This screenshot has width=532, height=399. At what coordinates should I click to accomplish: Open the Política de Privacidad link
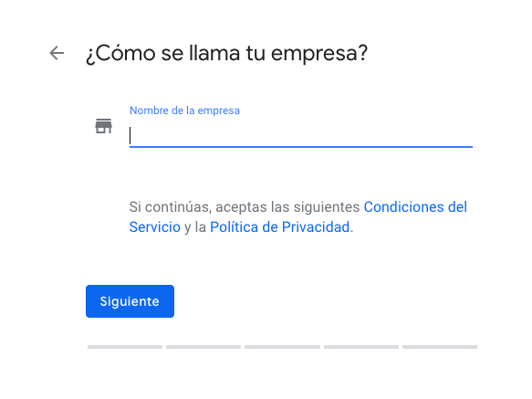coord(280,227)
